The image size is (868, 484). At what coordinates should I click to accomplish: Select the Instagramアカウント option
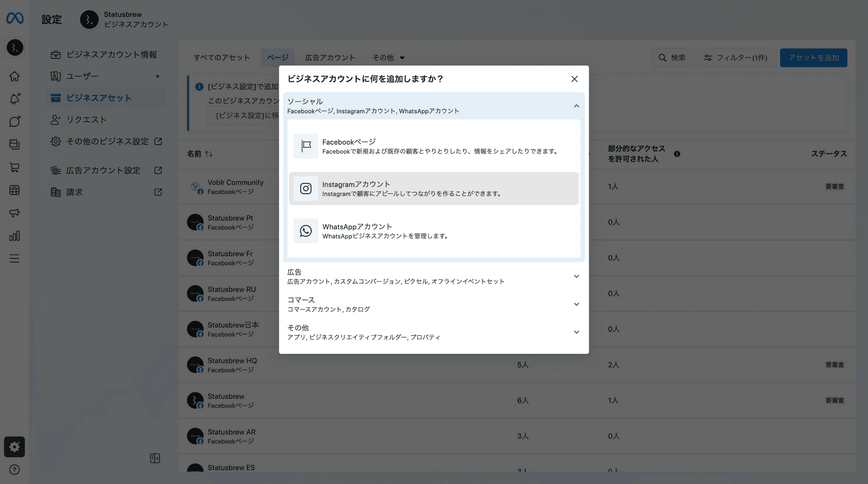click(x=433, y=188)
